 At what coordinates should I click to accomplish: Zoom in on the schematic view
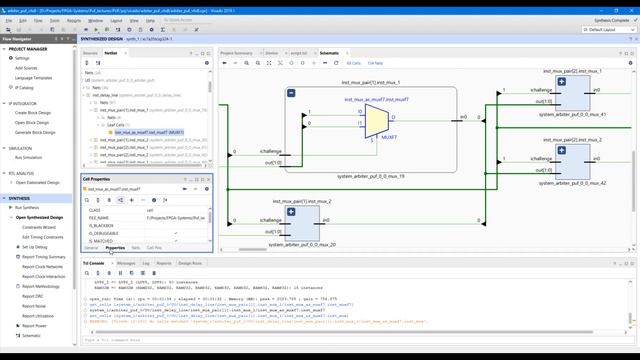pos(247,63)
